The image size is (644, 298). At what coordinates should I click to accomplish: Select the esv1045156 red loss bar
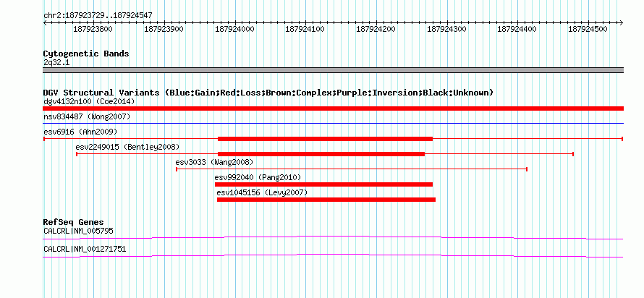[326, 200]
